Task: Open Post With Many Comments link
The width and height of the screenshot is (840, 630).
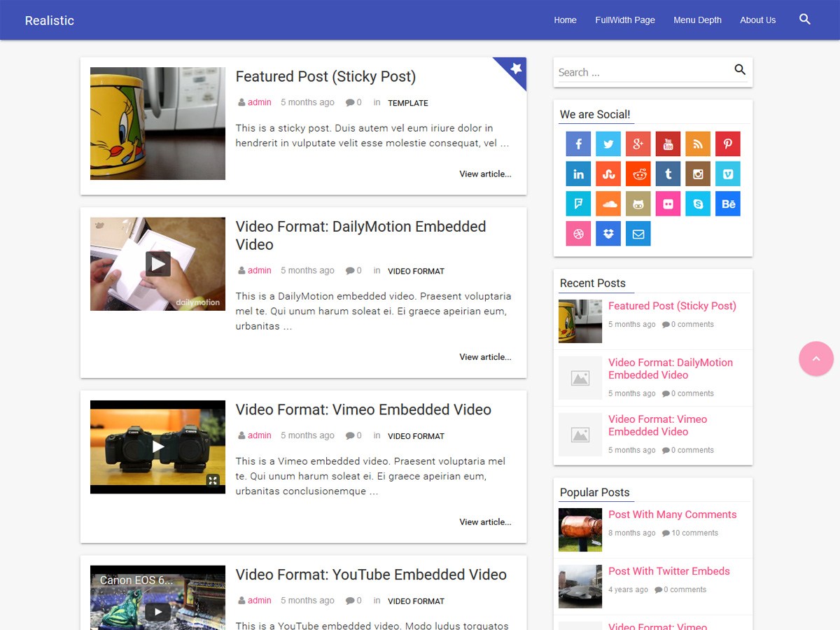Action: coord(672,514)
